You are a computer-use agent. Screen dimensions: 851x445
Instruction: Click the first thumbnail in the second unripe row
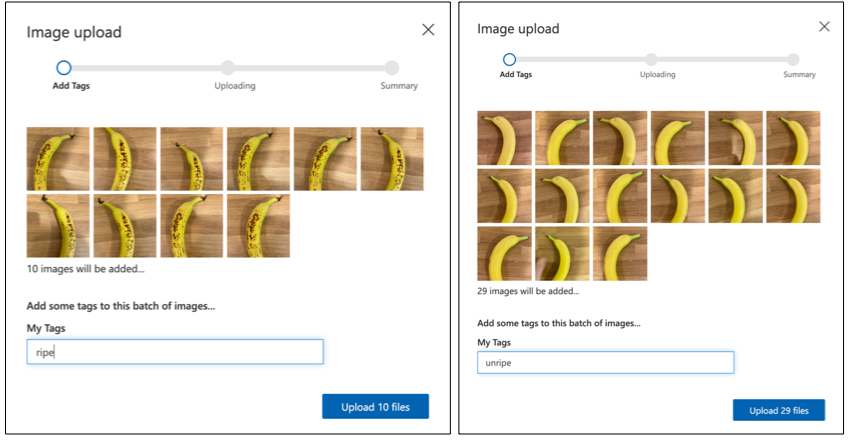click(x=504, y=196)
